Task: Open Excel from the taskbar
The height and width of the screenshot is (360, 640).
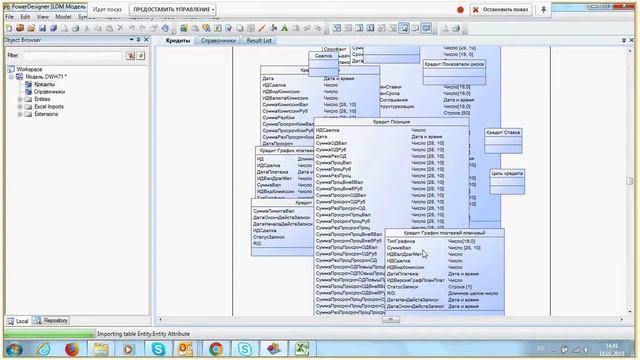Action: pyautogui.click(x=302, y=349)
